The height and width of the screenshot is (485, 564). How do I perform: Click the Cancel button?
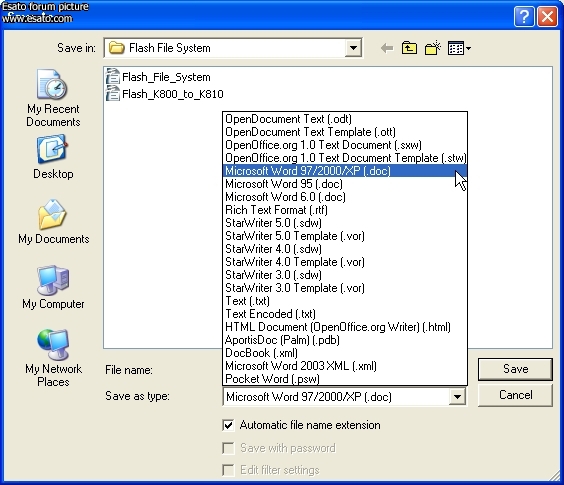coord(515,395)
